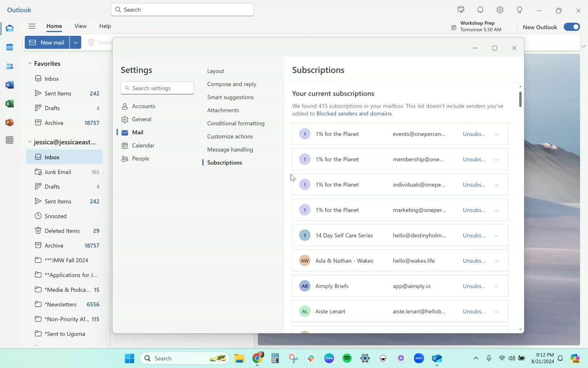Follow the Blocked senders and domains link
Image resolution: width=588 pixels, height=368 pixels.
tap(354, 114)
